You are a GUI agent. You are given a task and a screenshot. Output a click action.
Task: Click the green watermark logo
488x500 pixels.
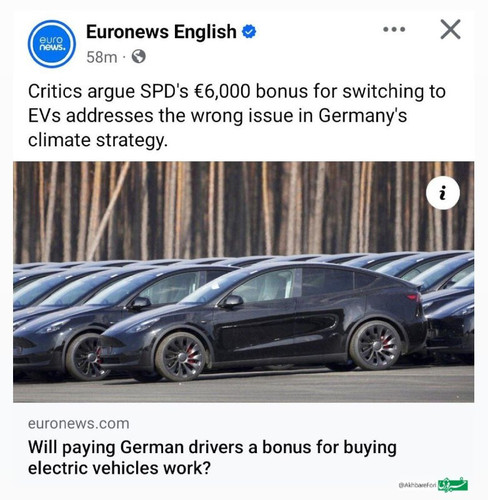(x=453, y=484)
